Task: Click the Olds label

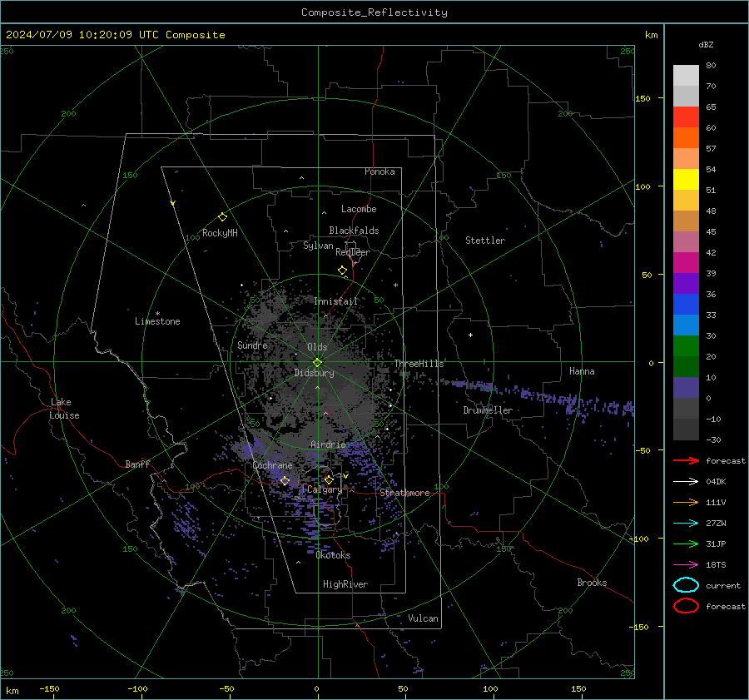Action: [x=317, y=347]
